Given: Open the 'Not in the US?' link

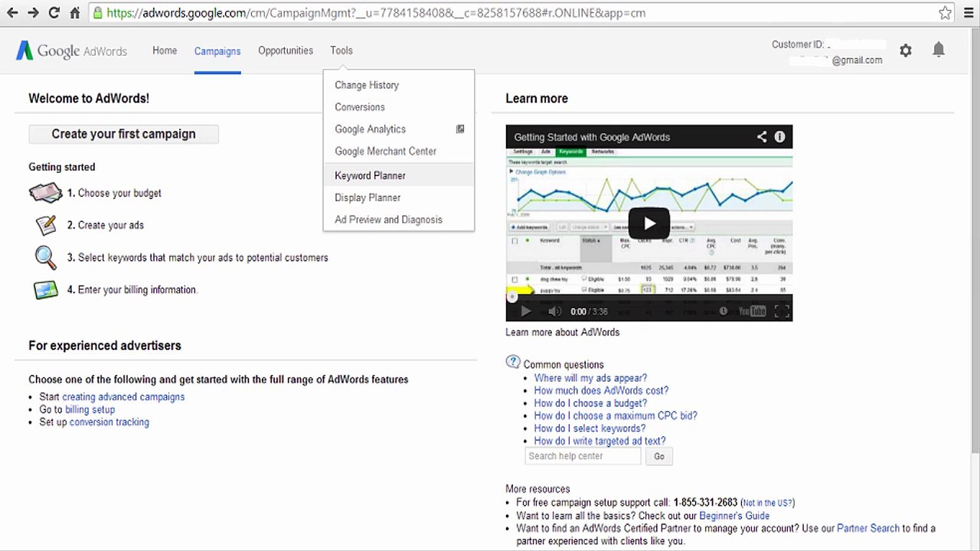Looking at the screenshot, I should click(x=767, y=503).
